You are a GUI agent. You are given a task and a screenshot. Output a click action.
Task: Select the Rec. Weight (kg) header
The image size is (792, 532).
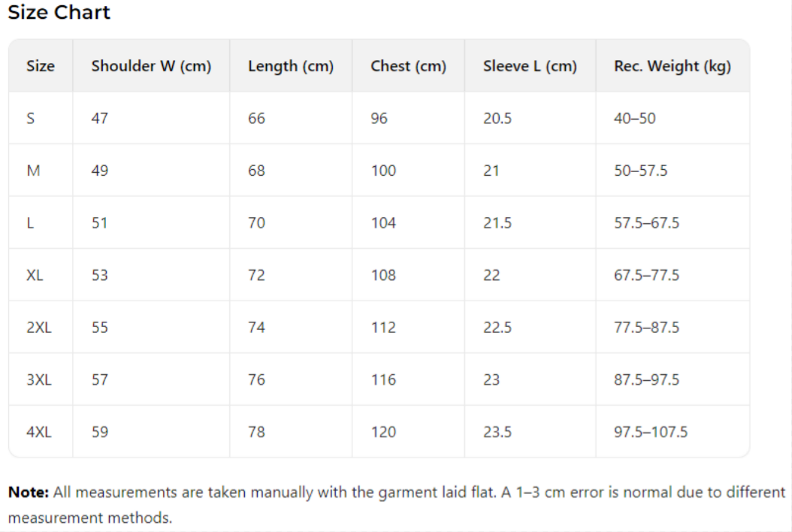[673, 66]
